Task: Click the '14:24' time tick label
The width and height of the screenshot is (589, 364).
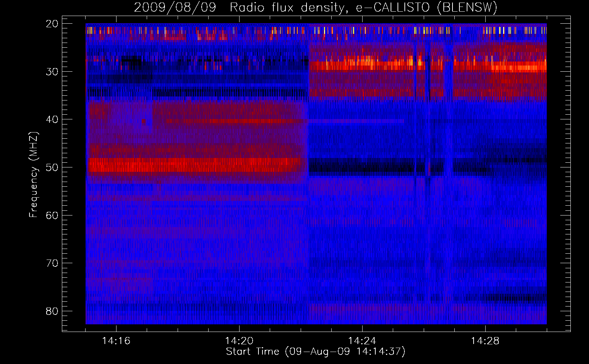Action: tap(362, 341)
